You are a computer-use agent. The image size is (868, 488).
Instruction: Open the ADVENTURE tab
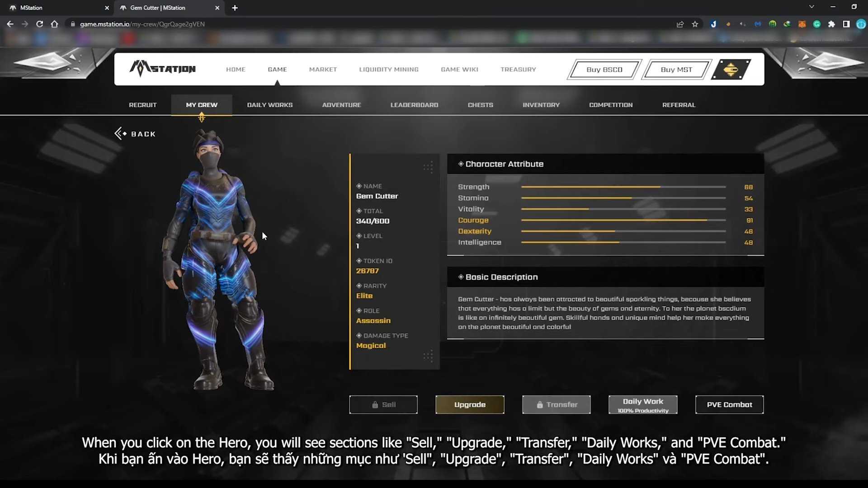tap(341, 105)
